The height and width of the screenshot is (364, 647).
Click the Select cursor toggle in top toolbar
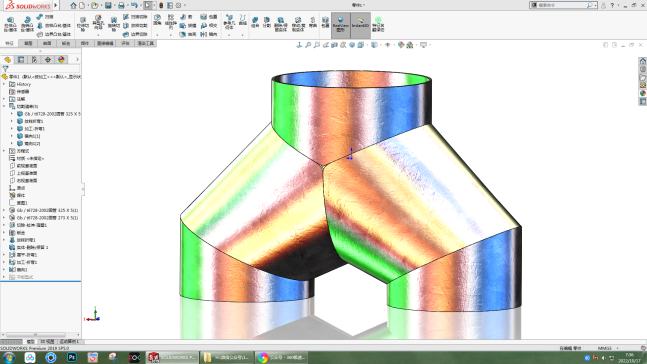tap(148, 5)
